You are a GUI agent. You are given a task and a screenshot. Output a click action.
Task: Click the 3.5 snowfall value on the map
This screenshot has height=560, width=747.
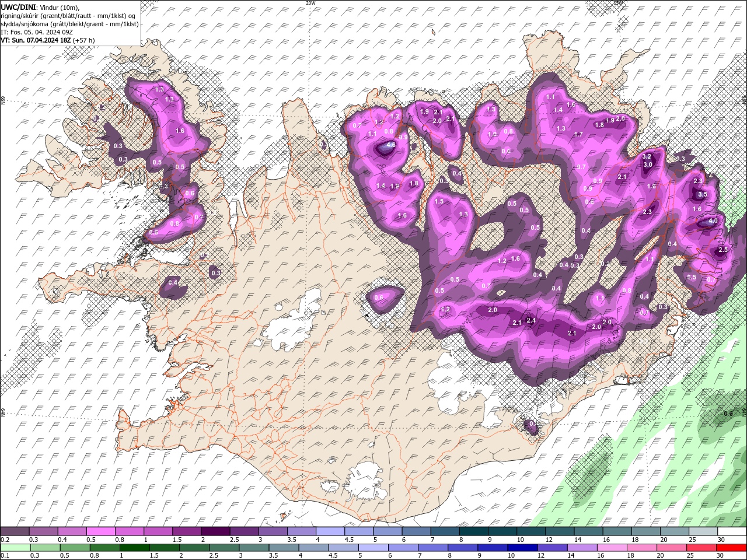coord(703,194)
